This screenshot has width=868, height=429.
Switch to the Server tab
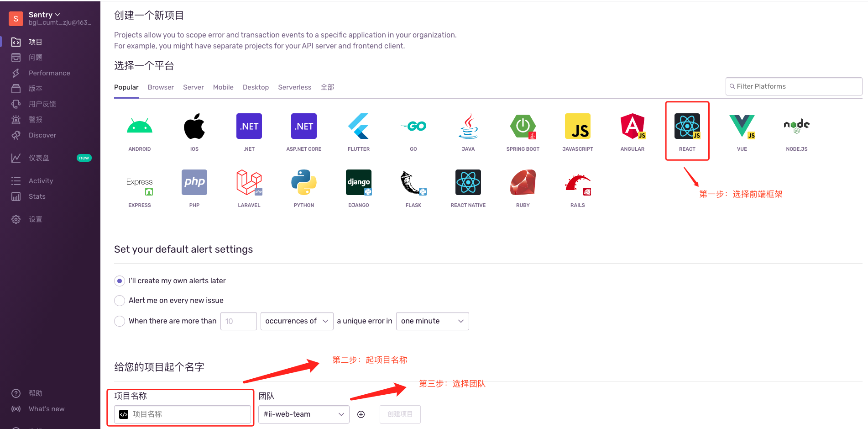point(193,87)
